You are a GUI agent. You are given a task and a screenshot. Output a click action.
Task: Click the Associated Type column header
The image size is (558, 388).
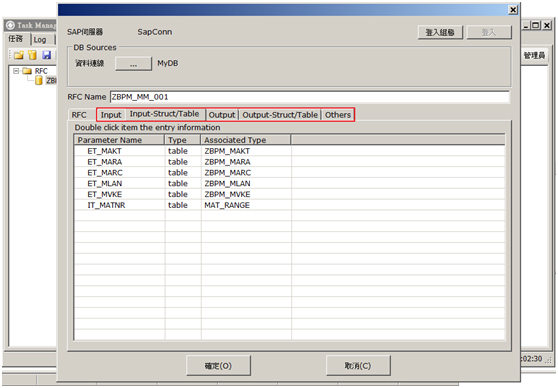(x=246, y=140)
